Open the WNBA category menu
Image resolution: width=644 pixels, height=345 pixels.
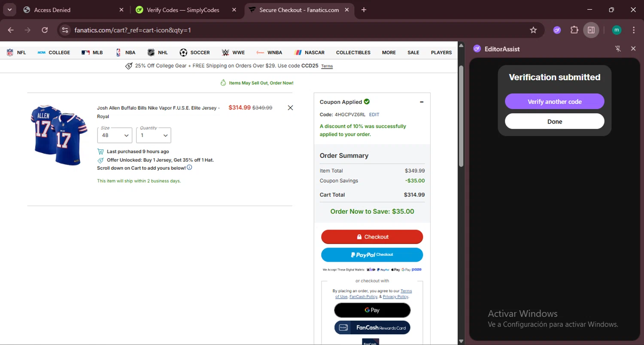pos(269,52)
